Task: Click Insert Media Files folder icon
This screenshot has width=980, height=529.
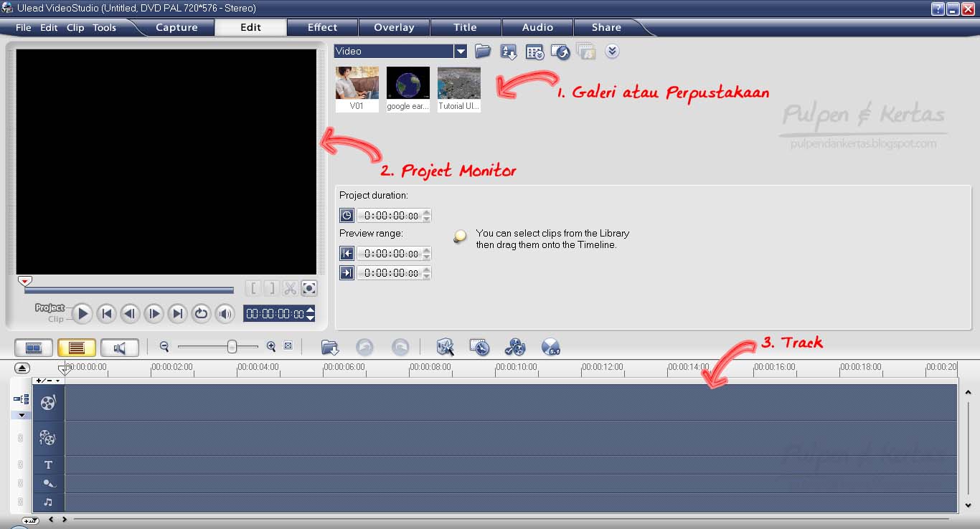Action: pos(330,348)
